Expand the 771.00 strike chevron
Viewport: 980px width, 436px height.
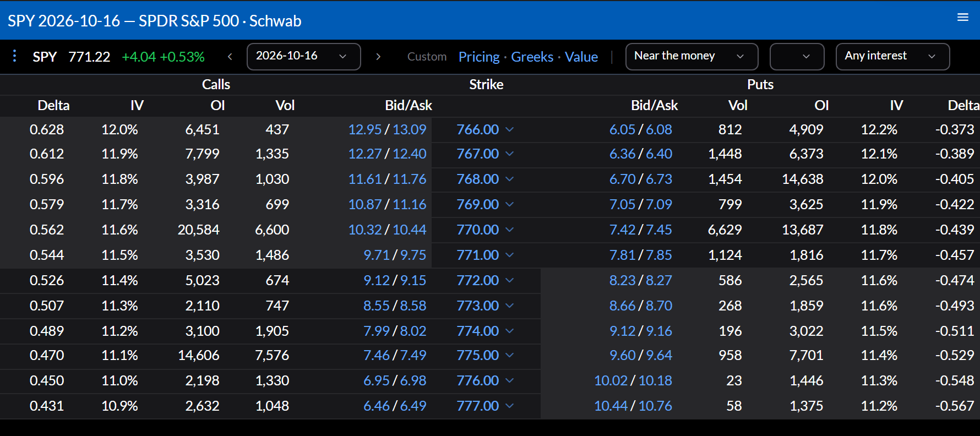pos(509,255)
